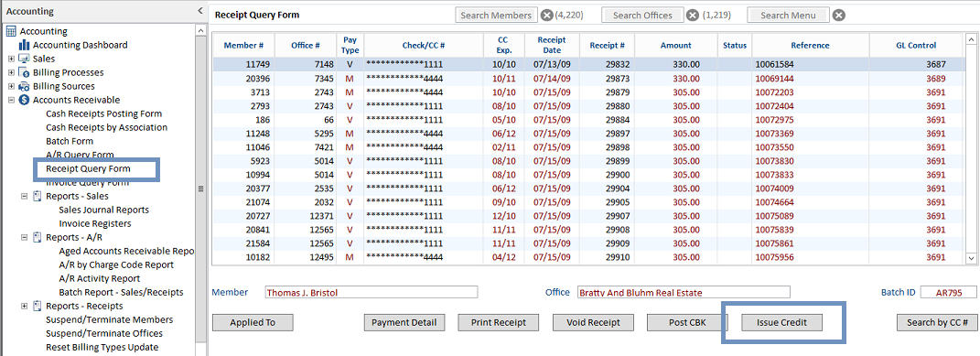Click the Search Members button
This screenshot has width=980, height=356.
point(496,16)
